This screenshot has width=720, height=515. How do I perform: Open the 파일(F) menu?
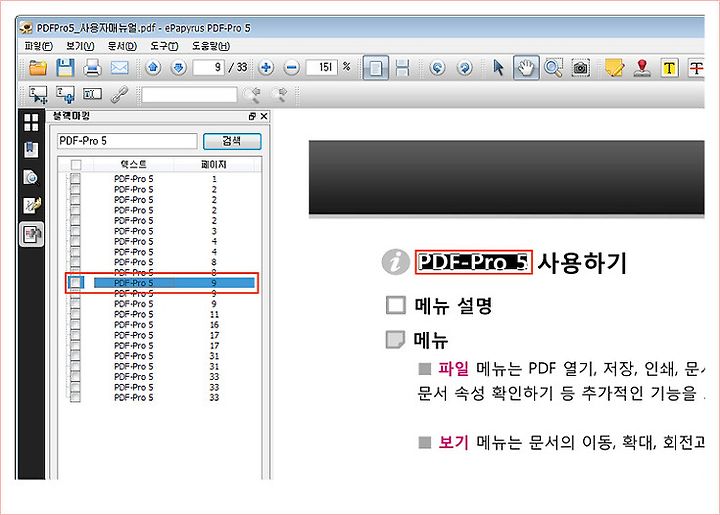tap(38, 46)
